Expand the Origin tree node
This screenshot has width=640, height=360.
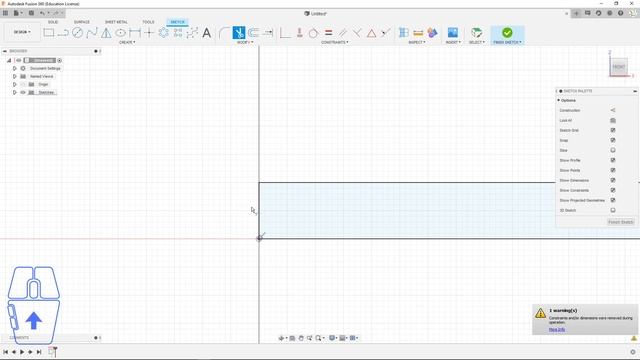pos(14,84)
